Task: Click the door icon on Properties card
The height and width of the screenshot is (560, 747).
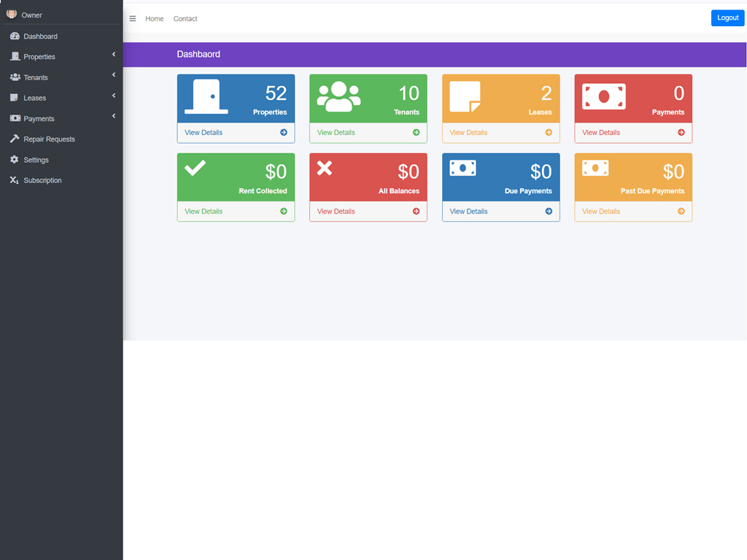Action: [206, 96]
